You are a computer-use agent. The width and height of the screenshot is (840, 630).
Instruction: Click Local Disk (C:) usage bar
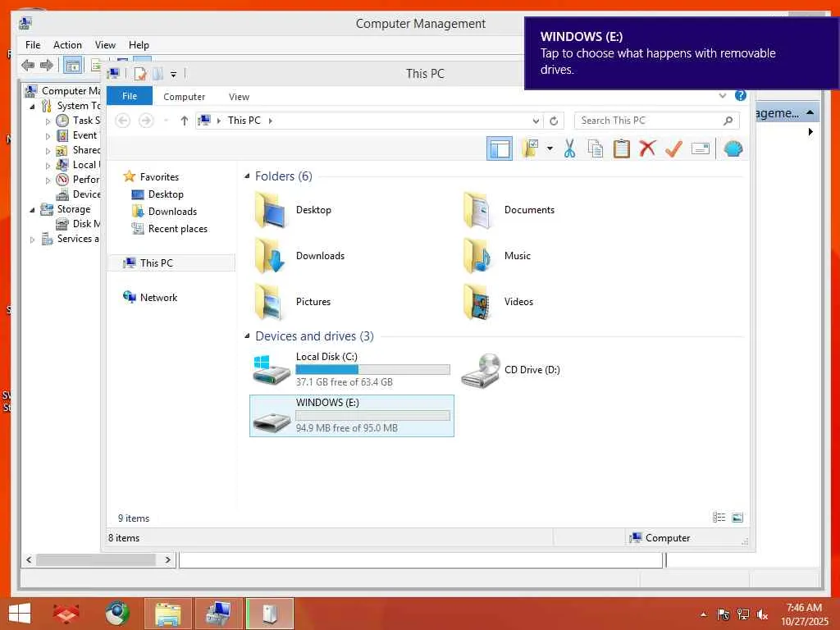point(373,370)
